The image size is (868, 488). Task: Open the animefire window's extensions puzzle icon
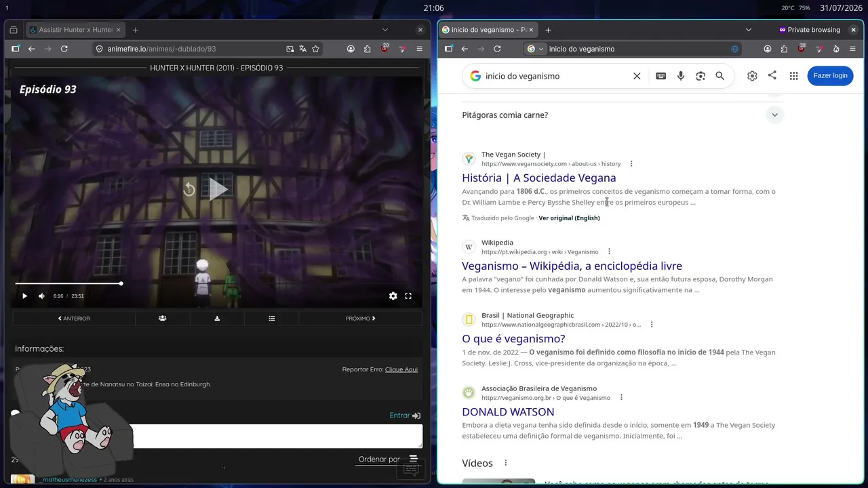pos(368,49)
